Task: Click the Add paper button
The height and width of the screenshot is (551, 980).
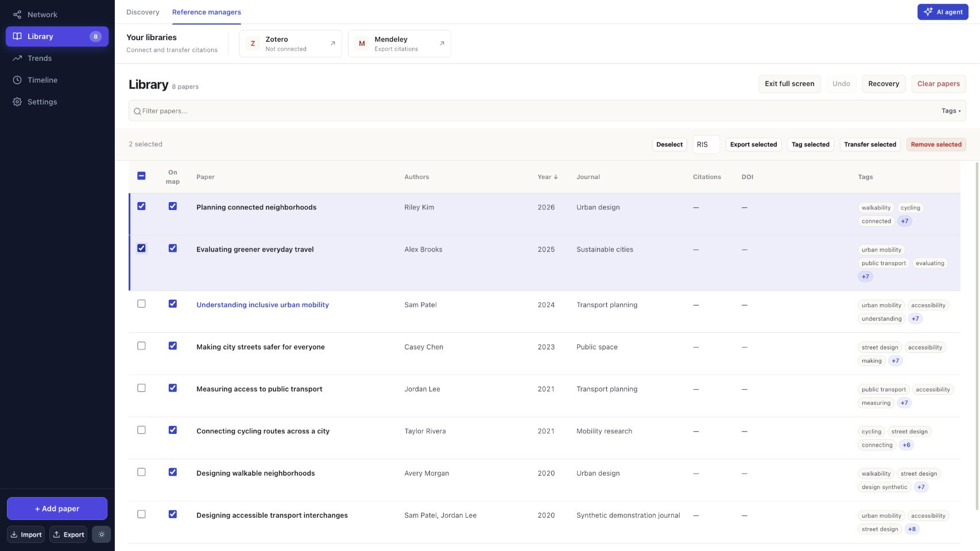Action: click(57, 509)
